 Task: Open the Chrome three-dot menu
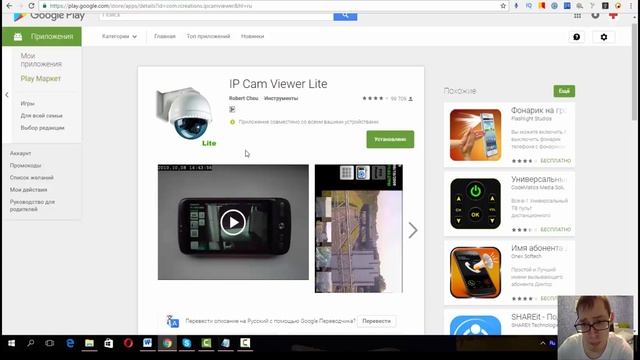(631, 6)
